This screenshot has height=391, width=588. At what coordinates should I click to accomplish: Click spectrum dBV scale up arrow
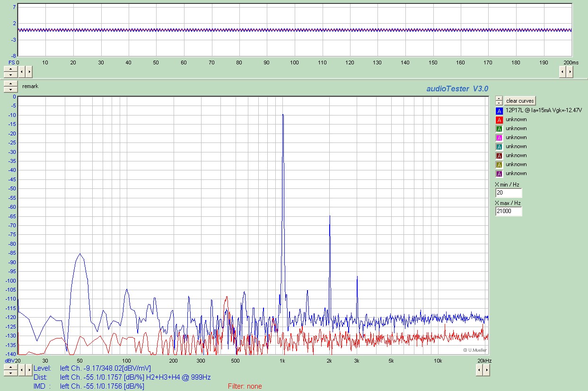10,367
